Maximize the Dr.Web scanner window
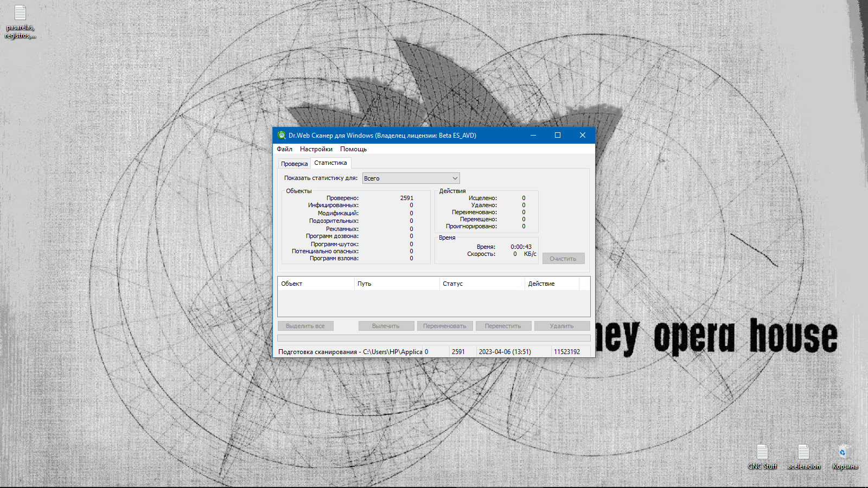Image resolution: width=868 pixels, height=488 pixels. tap(558, 136)
